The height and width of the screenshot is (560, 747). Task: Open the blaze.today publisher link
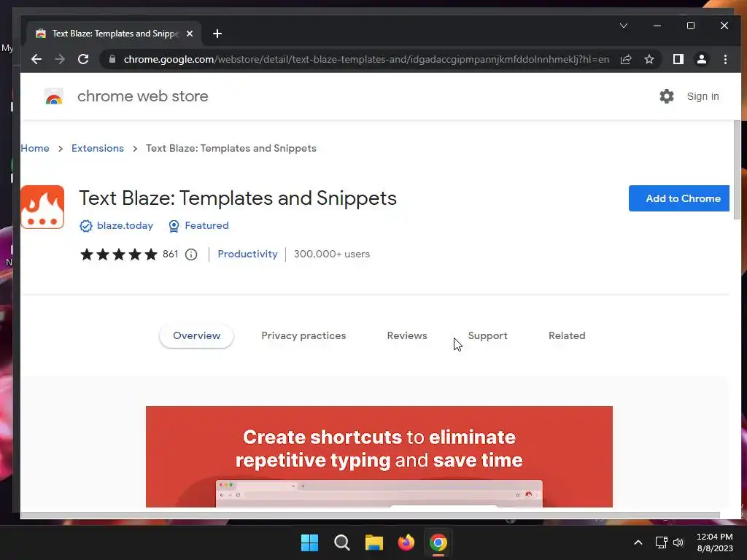tap(125, 226)
